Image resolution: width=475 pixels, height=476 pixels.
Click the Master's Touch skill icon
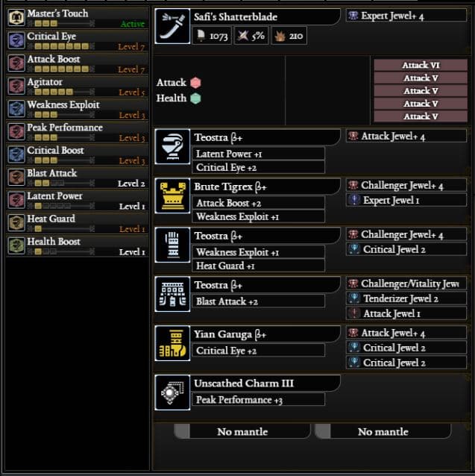(16, 17)
